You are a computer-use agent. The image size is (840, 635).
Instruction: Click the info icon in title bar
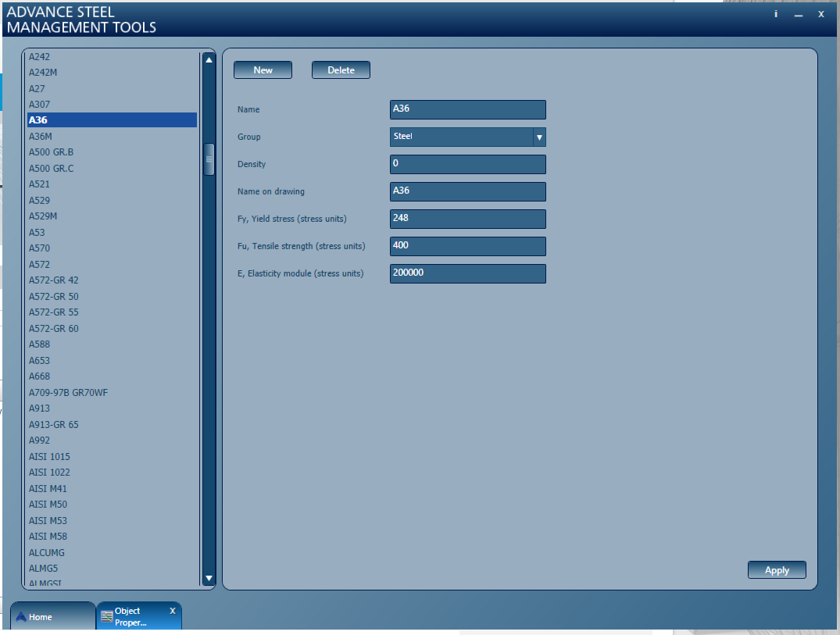tap(776, 14)
